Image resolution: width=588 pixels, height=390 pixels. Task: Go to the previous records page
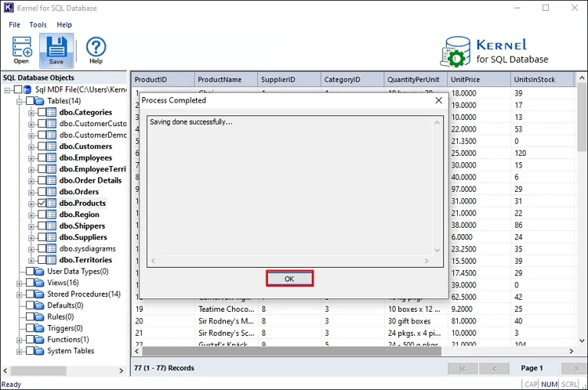pos(494,368)
